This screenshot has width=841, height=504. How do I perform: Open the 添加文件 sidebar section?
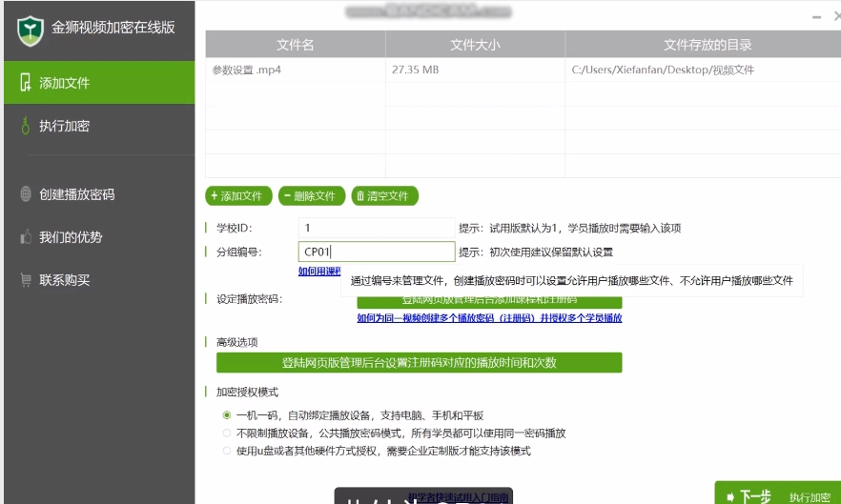99,83
